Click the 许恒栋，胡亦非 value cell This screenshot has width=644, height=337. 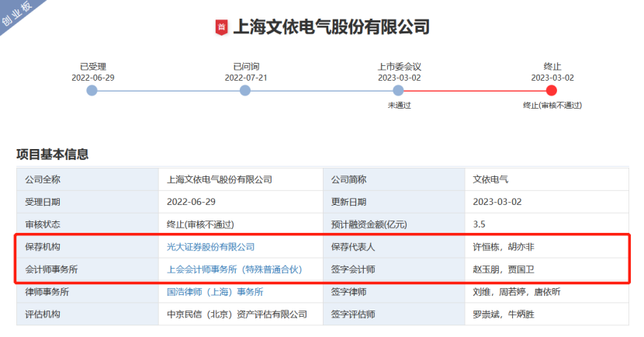[x=547, y=247]
